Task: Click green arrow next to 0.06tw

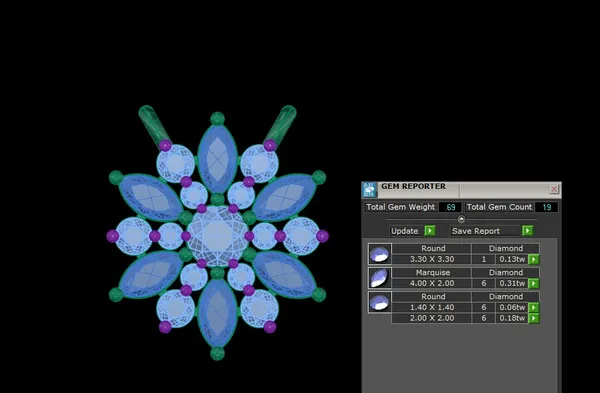Action: (x=533, y=307)
